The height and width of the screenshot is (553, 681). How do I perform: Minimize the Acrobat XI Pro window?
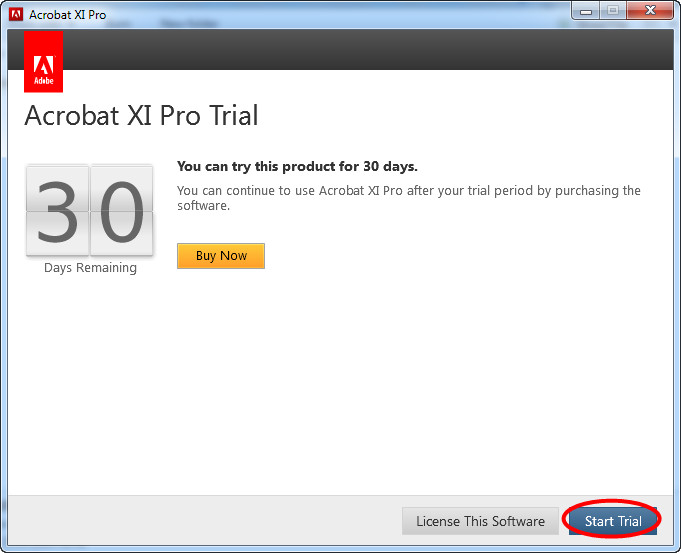(x=585, y=11)
